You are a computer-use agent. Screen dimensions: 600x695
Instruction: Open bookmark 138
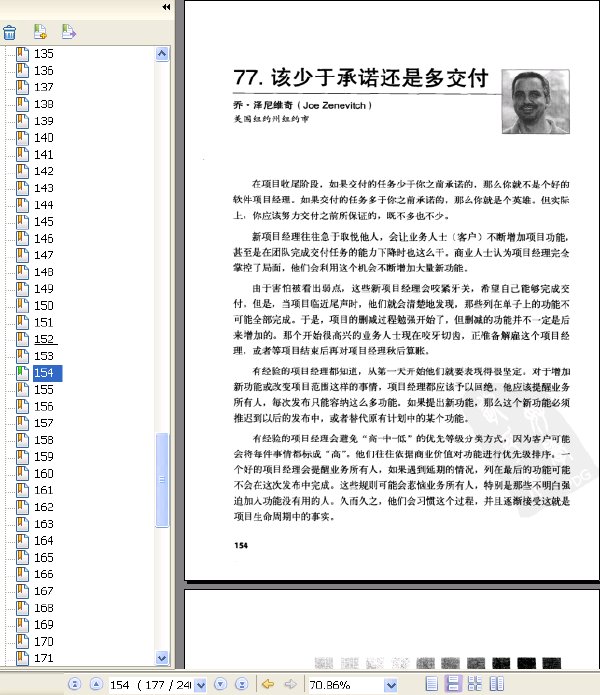pos(43,104)
